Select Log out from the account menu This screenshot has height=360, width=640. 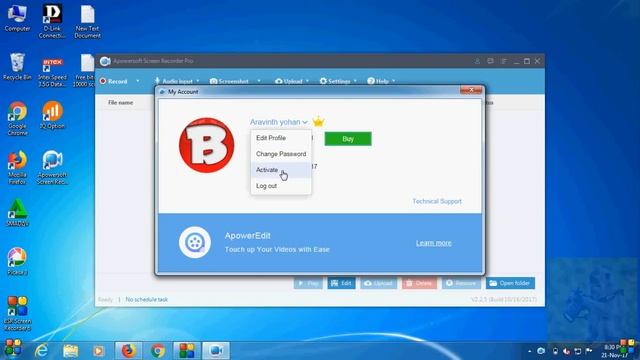point(281,186)
